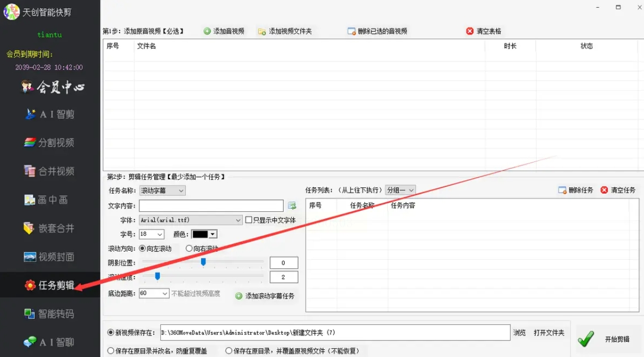This screenshot has height=357, width=644.
Task: Click the 添加音视频 green plus icon
Action: click(207, 31)
